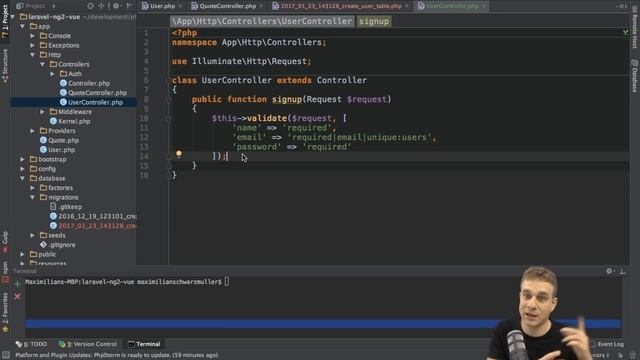Image resolution: width=640 pixels, height=360 pixels.
Task: Add a new terminal session with green plus
Action: pos(17,283)
